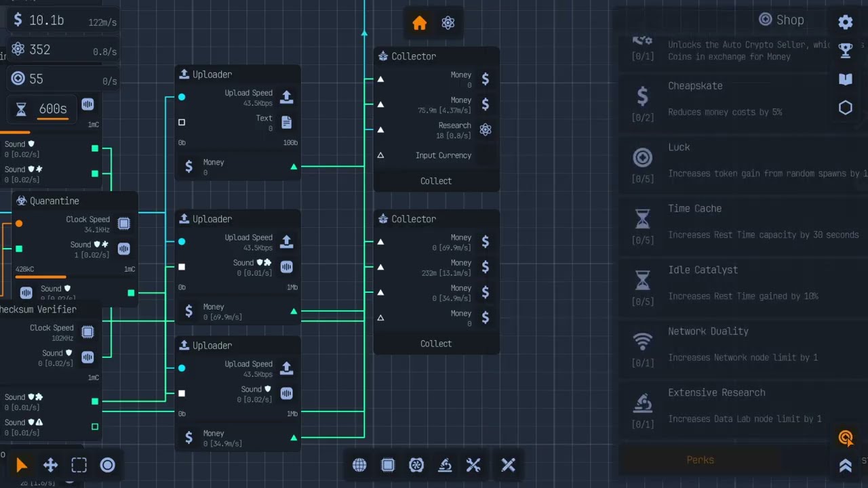This screenshot has height=488, width=868.
Task: Open the research atom icon at top center
Action: pyautogui.click(x=448, y=23)
